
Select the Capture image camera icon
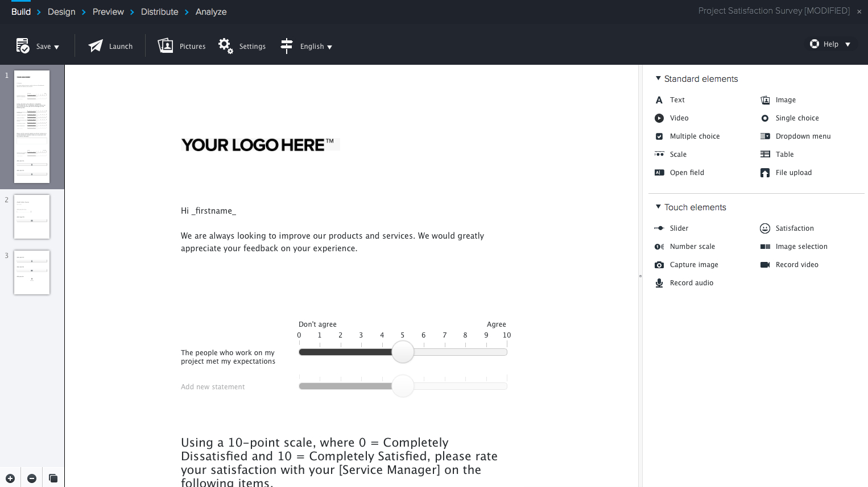pyautogui.click(x=659, y=265)
